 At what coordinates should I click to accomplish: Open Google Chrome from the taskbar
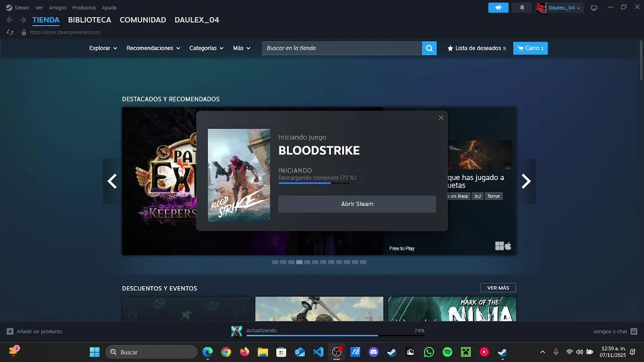[x=226, y=352]
